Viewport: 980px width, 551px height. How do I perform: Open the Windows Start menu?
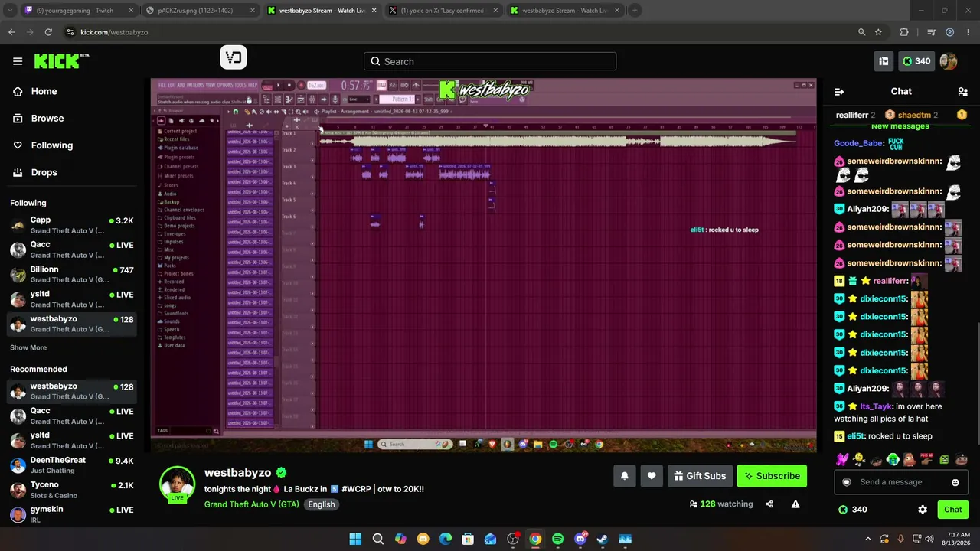point(355,539)
